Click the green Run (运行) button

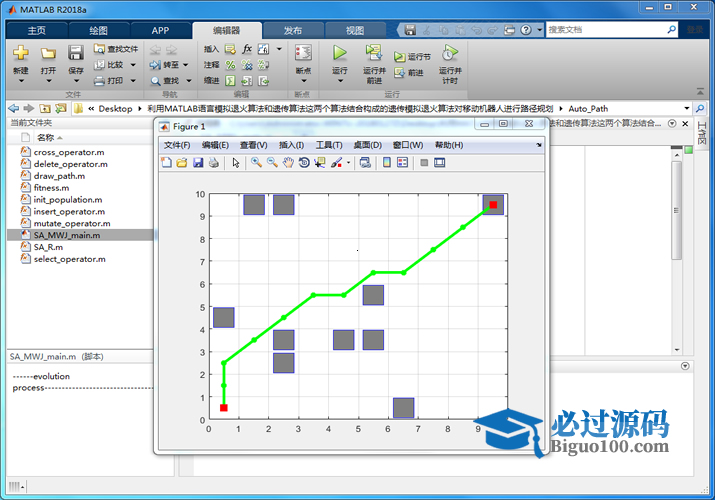click(340, 53)
